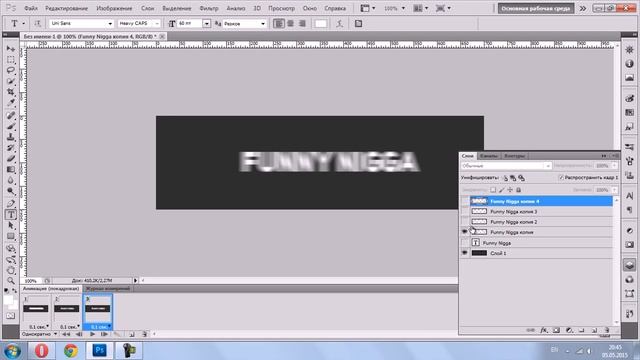Click text color swatch in options bar
The height and width of the screenshot is (360, 640).
coord(320,24)
